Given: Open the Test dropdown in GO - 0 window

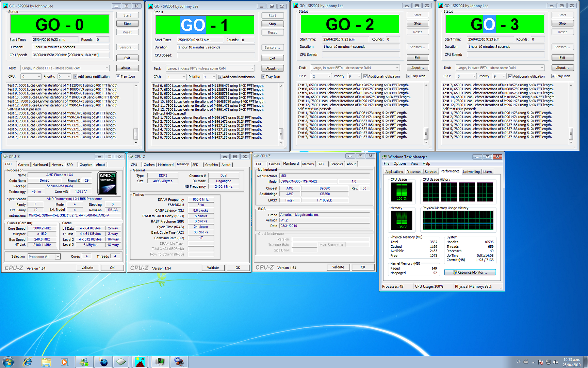Looking at the screenshot, I should 65,68.
